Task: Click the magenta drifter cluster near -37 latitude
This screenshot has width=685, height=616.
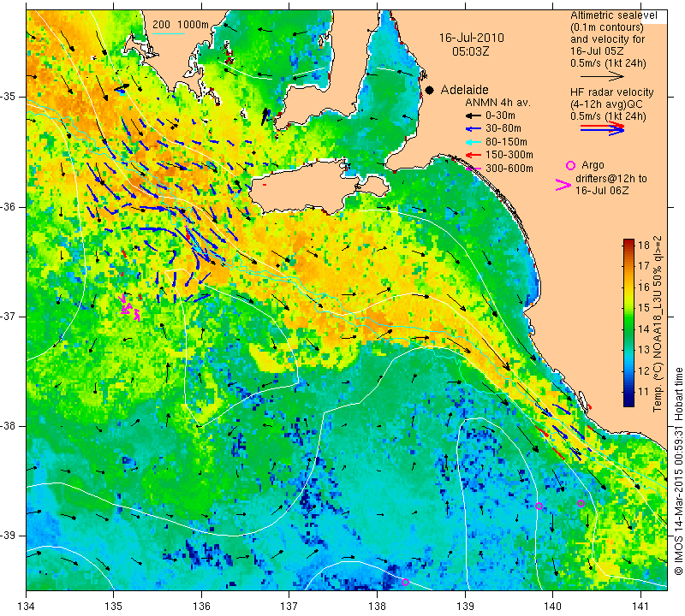Action: (129, 307)
